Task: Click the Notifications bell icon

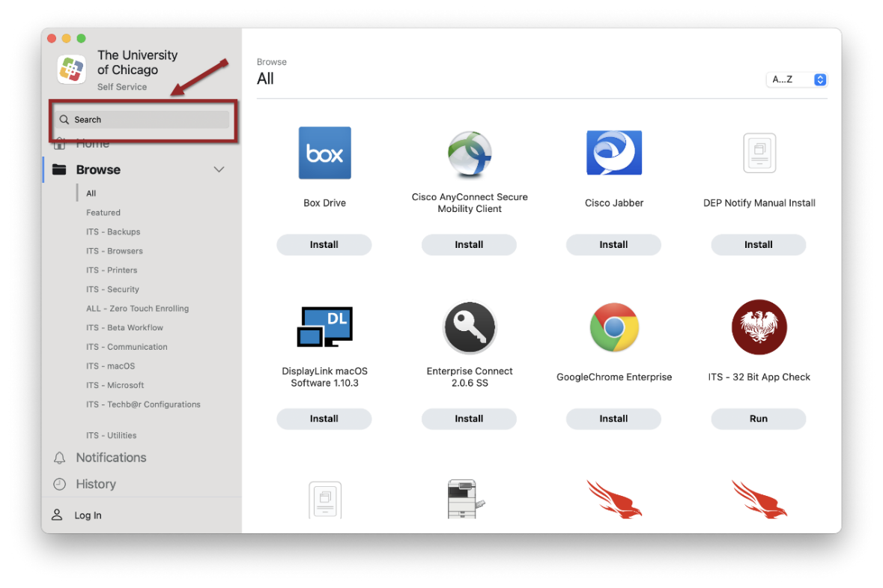Action: [x=59, y=458]
